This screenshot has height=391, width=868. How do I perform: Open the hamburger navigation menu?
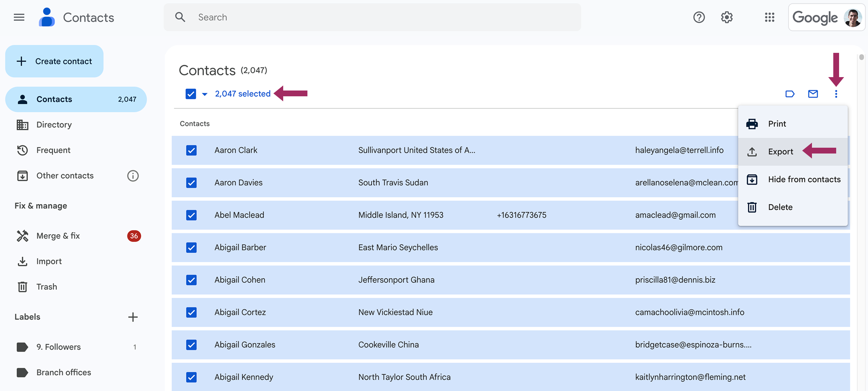pyautogui.click(x=19, y=17)
